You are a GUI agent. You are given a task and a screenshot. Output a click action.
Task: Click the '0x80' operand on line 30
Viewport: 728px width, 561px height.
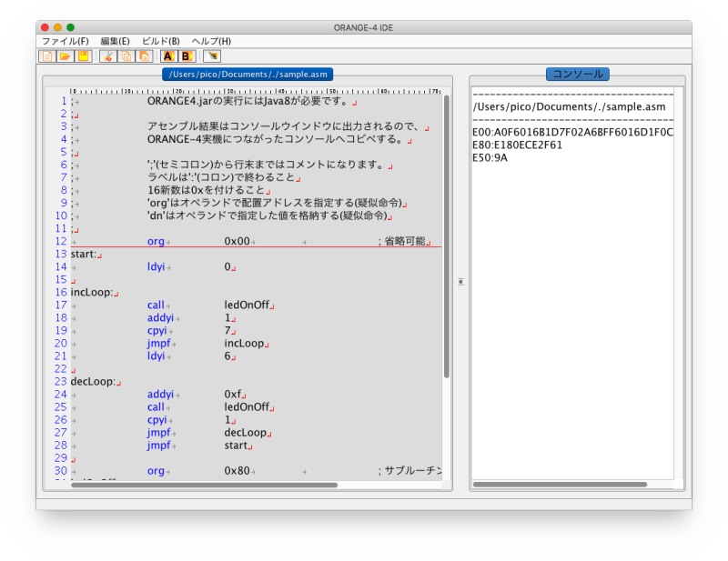click(x=238, y=471)
